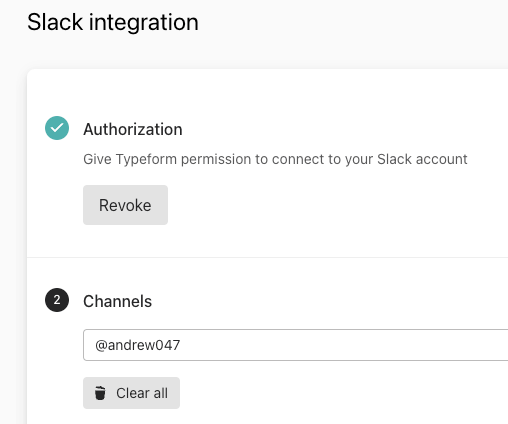Revoke Typeform's Slack authorization
Viewport: 508px width, 424px height.
coord(125,205)
